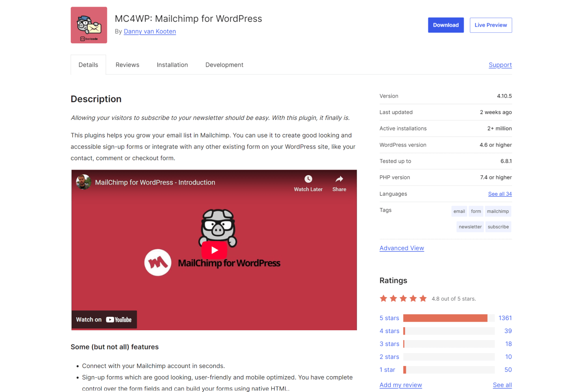This screenshot has height=392, width=577.
Task: Open the Development tab
Action: click(224, 65)
